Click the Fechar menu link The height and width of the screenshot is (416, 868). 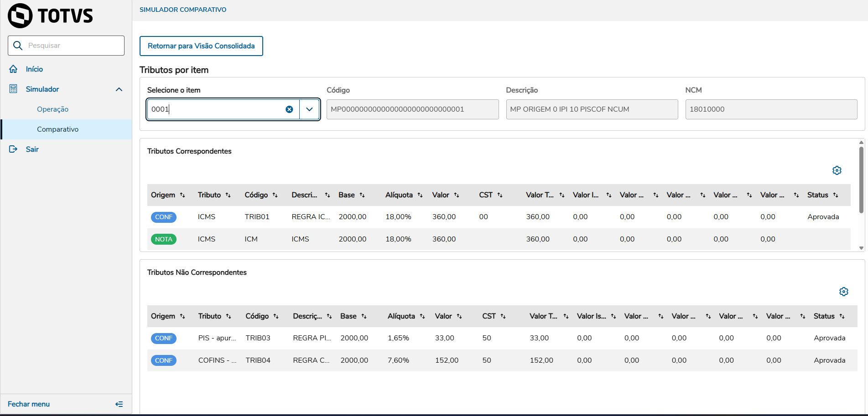pyautogui.click(x=29, y=404)
